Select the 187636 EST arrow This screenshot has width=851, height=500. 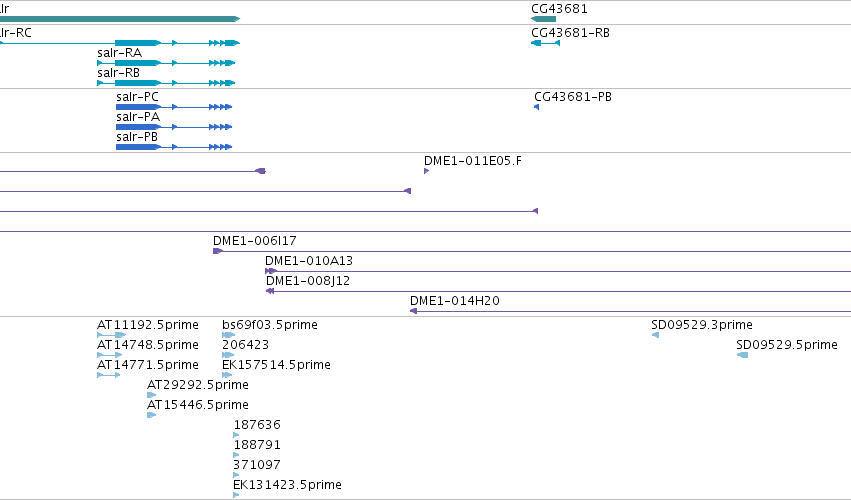pos(236,435)
